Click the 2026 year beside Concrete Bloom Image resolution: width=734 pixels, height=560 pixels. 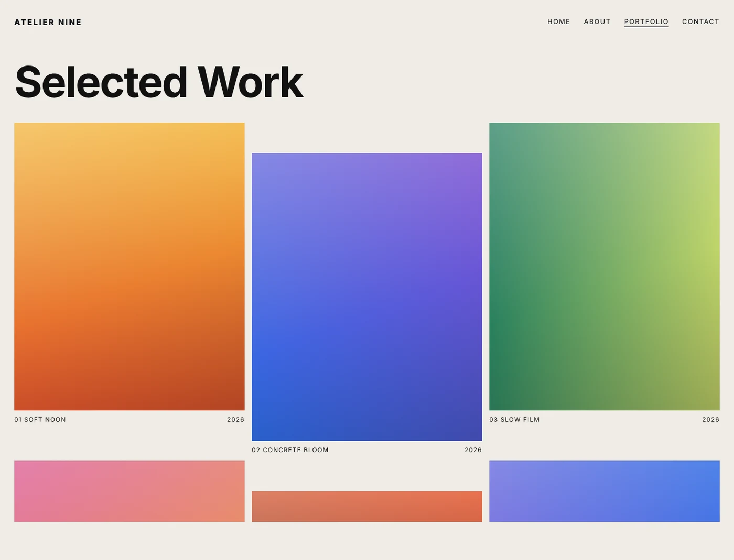click(x=473, y=450)
